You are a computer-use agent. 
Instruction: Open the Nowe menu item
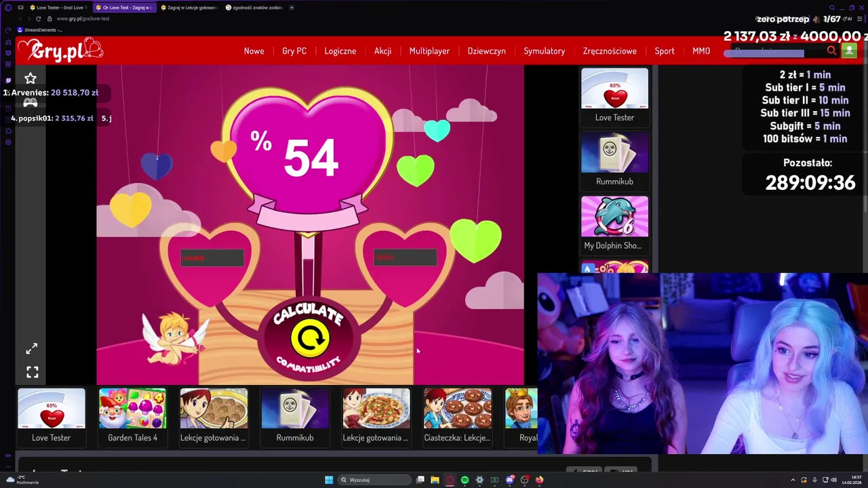click(x=254, y=51)
